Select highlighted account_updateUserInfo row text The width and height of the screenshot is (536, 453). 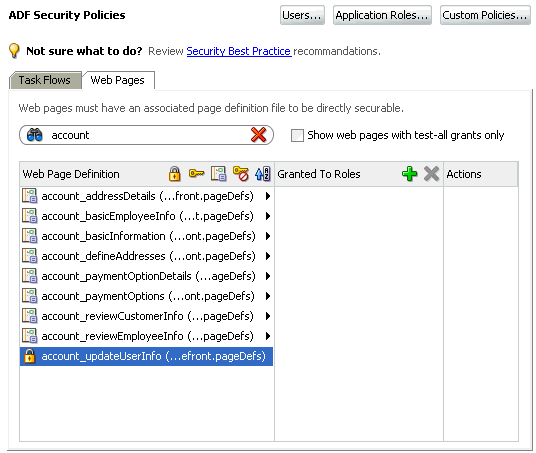click(x=153, y=356)
